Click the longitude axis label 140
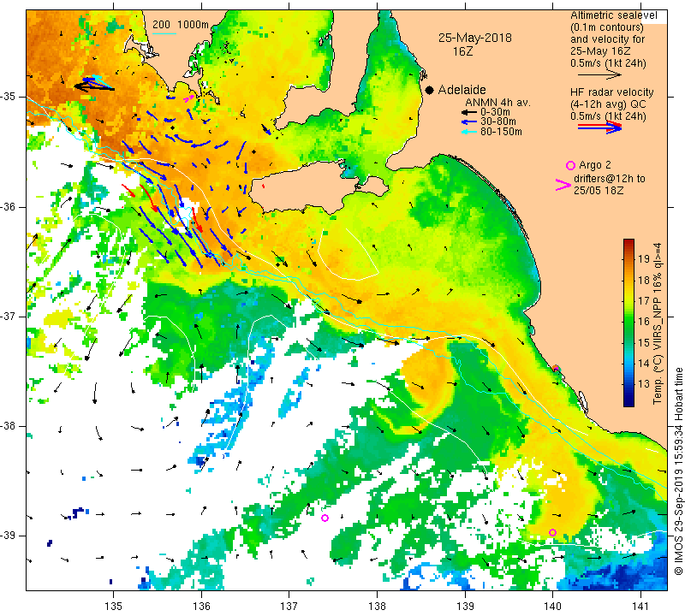Screen dimensions: 685x616 pyautogui.click(x=552, y=607)
